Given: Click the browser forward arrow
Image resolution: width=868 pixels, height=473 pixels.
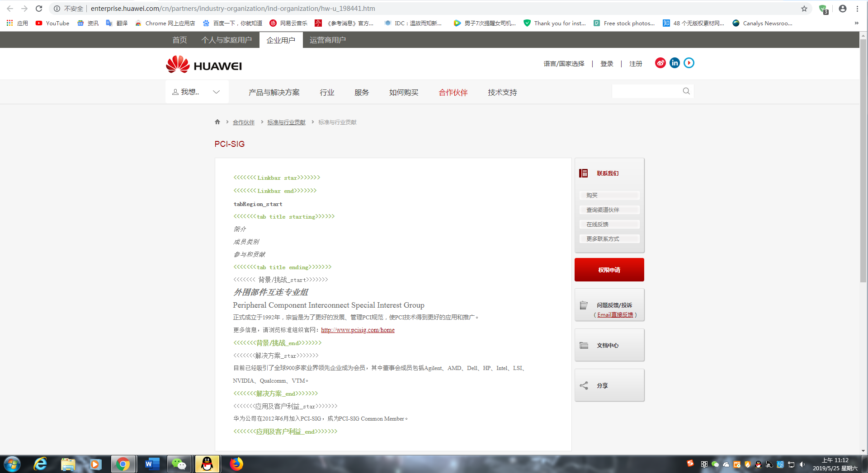Looking at the screenshot, I should point(24,9).
